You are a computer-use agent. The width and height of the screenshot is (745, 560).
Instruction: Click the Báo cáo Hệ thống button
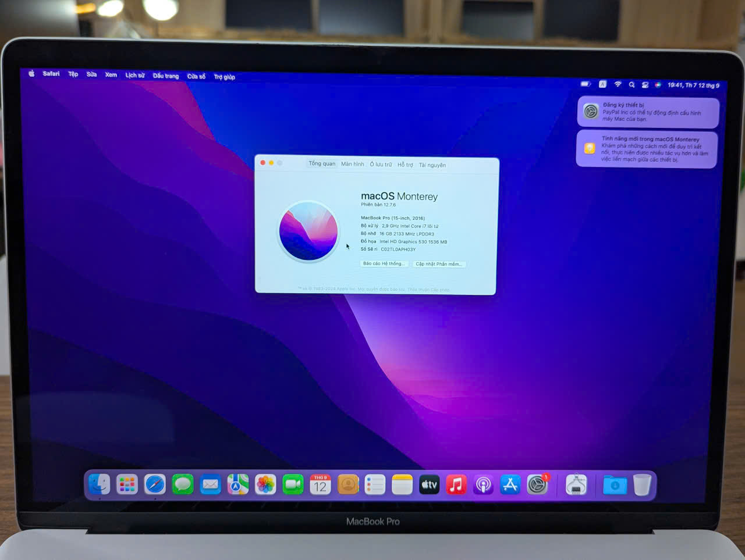coord(384,263)
